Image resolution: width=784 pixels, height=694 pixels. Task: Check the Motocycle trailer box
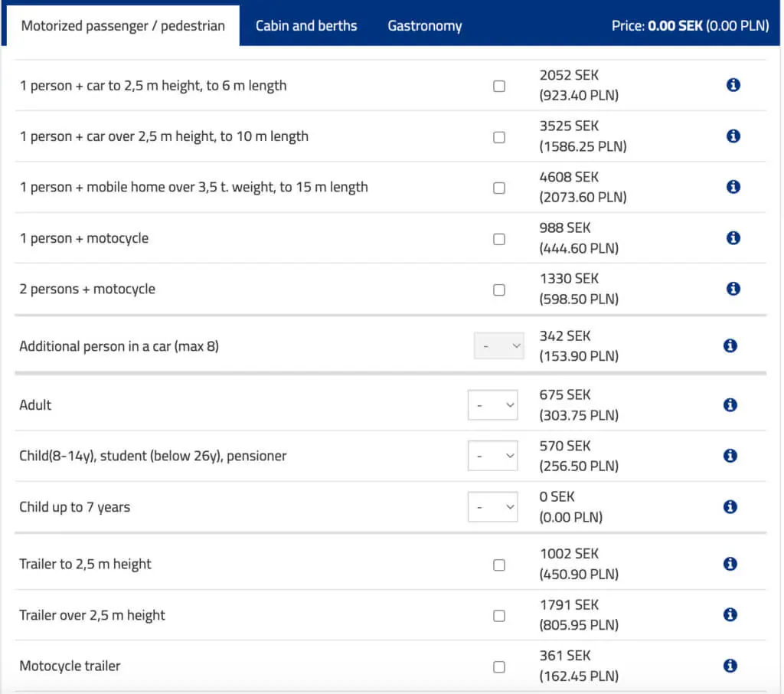coord(498,667)
